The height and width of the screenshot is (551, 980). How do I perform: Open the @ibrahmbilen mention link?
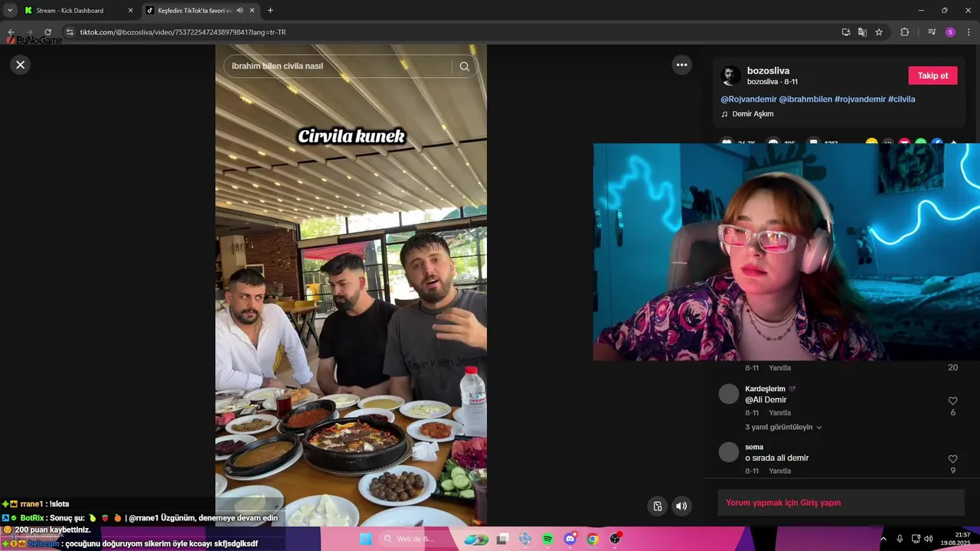coord(805,99)
